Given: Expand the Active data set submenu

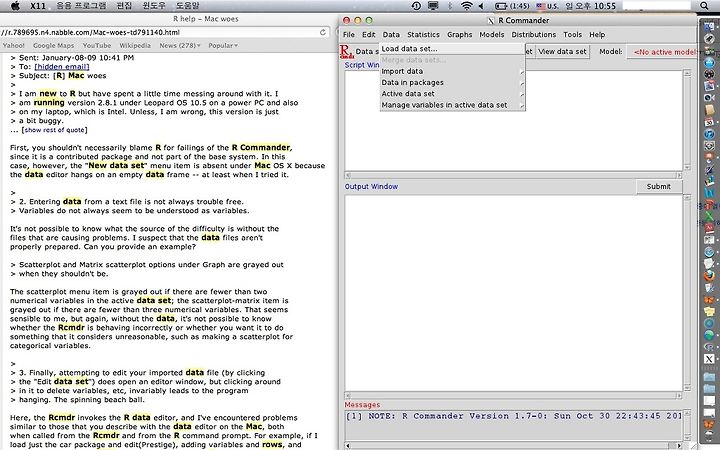Looking at the screenshot, I should tap(453, 94).
